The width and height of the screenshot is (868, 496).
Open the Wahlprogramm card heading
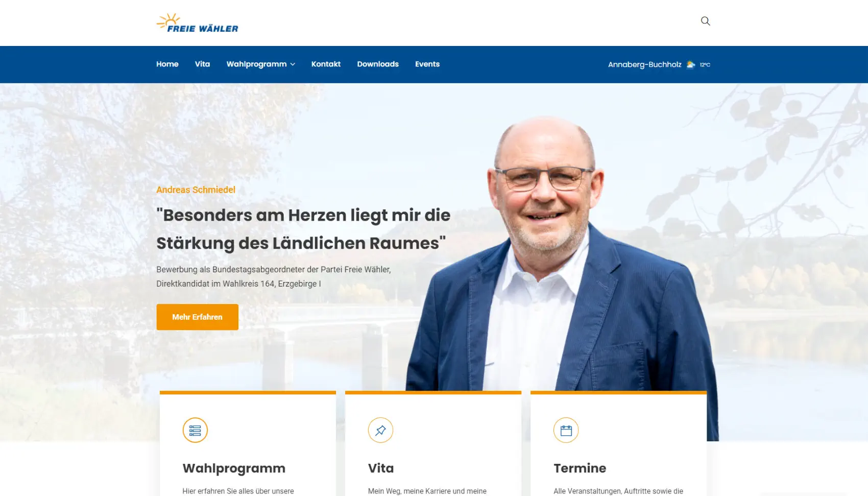click(234, 468)
